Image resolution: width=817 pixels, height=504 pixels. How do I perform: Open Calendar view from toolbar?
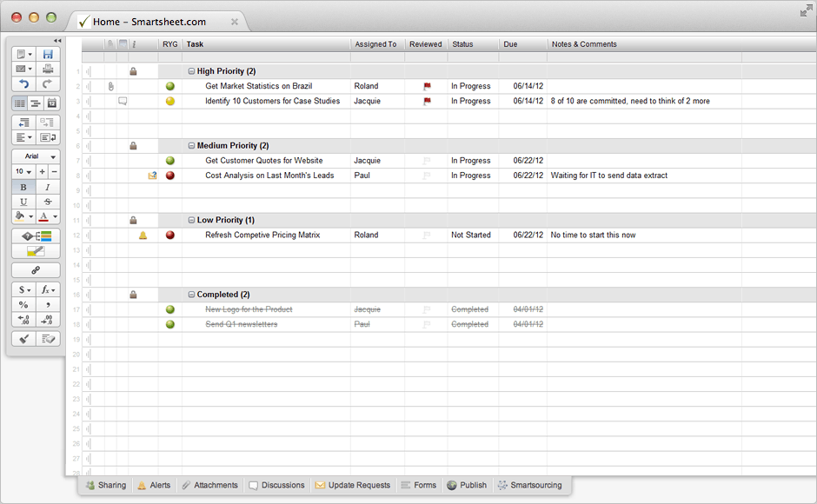(51, 103)
